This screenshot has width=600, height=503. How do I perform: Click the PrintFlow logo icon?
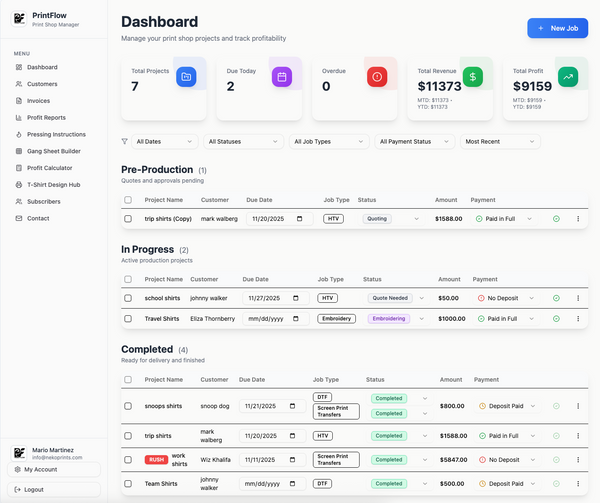(x=20, y=18)
